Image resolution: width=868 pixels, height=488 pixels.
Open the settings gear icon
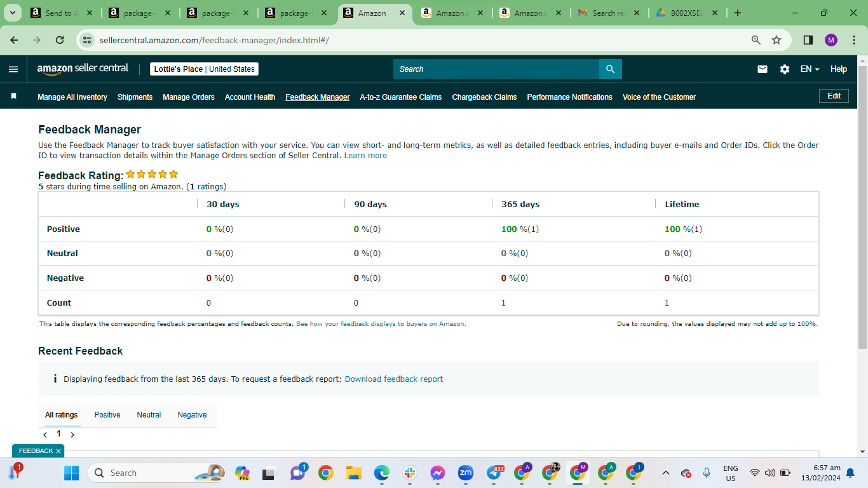coord(785,69)
